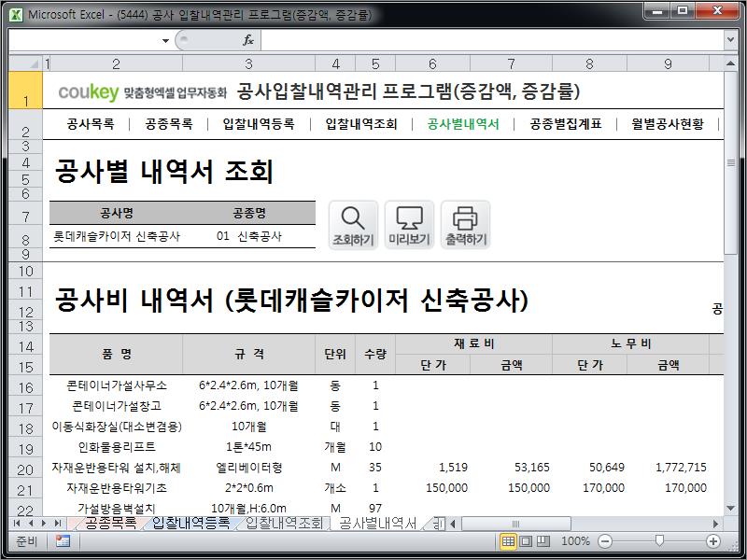The width and height of the screenshot is (747, 560).
Task: Go to the previous sheet tab
Action: coord(31,524)
